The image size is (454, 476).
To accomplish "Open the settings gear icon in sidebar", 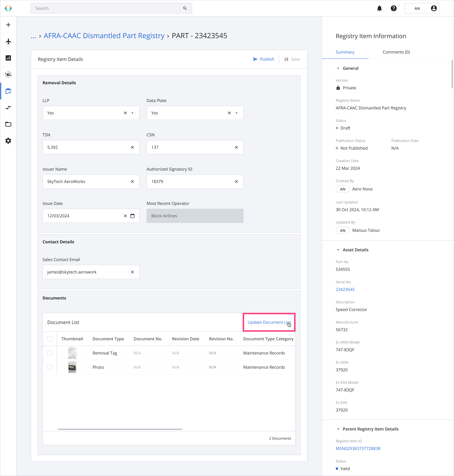I will 8,141.
